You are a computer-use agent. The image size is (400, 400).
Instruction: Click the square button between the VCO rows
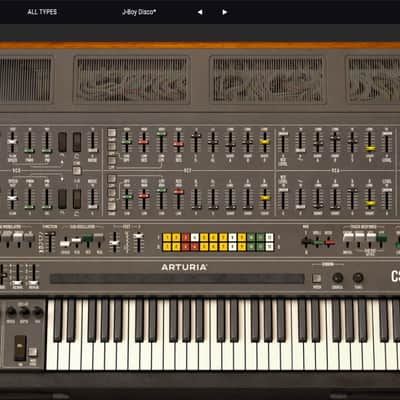(77, 171)
